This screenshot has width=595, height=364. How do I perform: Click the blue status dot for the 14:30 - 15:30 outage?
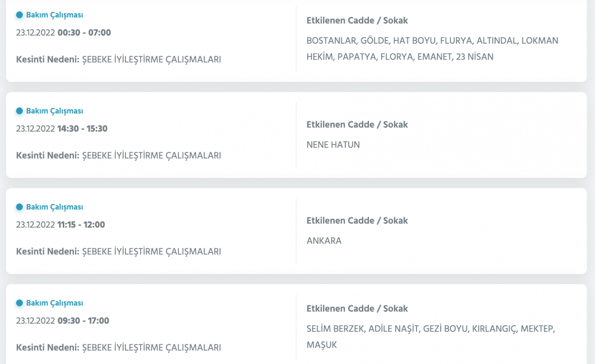pos(20,111)
